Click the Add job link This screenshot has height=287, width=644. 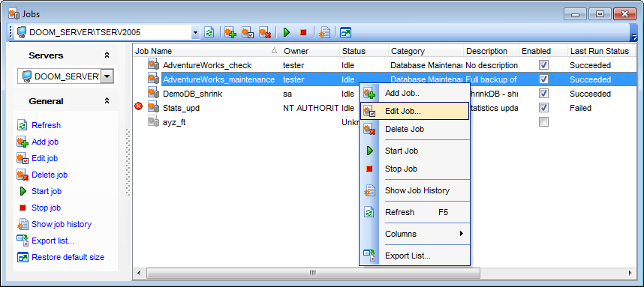click(x=45, y=142)
